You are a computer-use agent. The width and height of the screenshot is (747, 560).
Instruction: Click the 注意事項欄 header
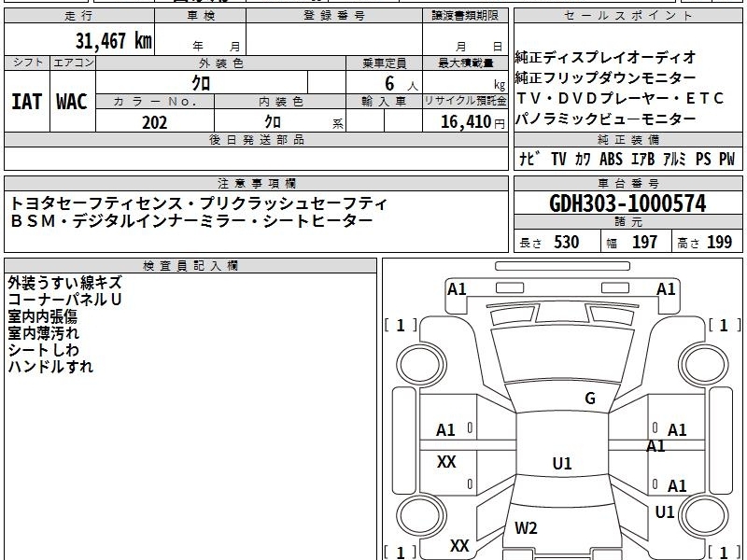pyautogui.click(x=256, y=183)
